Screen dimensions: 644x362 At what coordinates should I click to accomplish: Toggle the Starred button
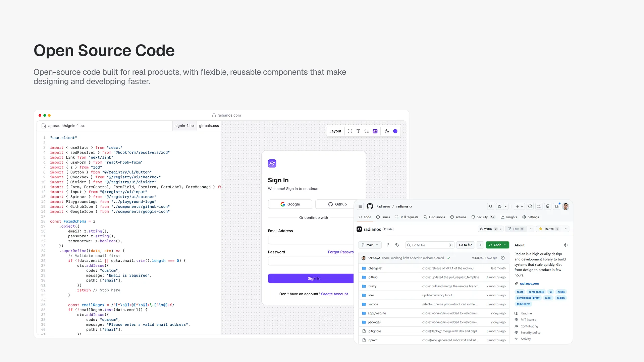549,229
